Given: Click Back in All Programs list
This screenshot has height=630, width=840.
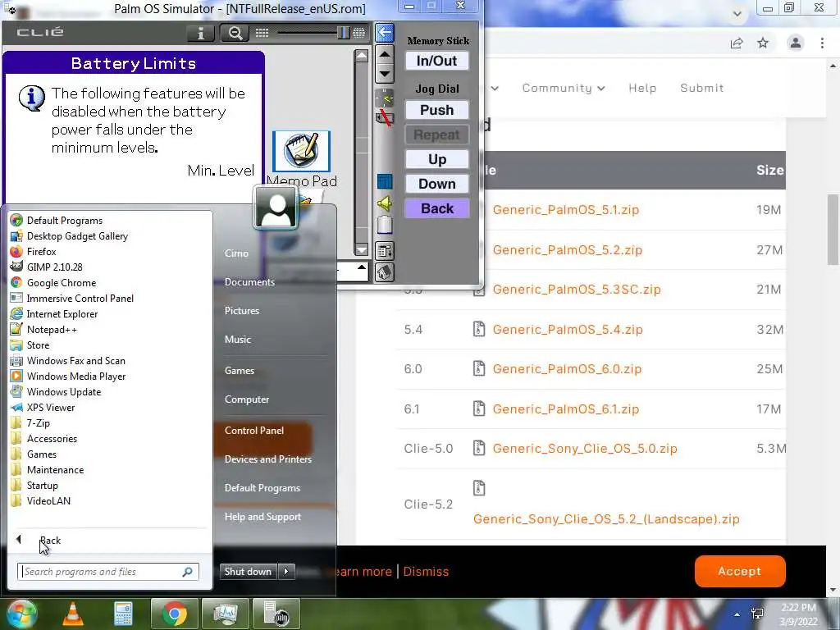Looking at the screenshot, I should [50, 540].
